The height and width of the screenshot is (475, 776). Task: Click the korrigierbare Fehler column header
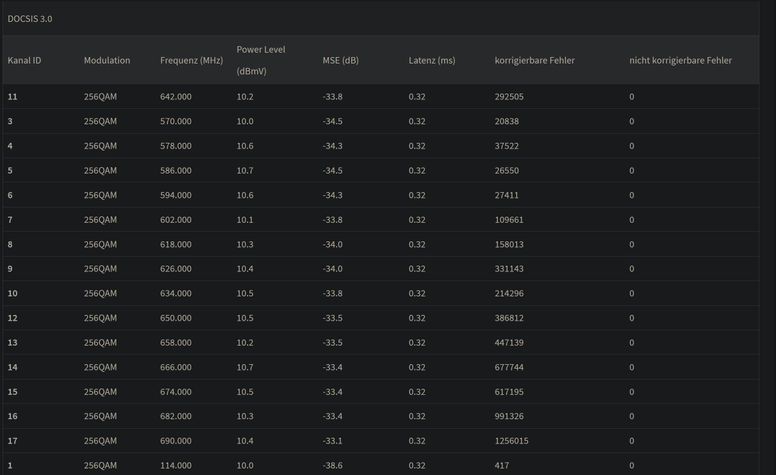coord(534,61)
